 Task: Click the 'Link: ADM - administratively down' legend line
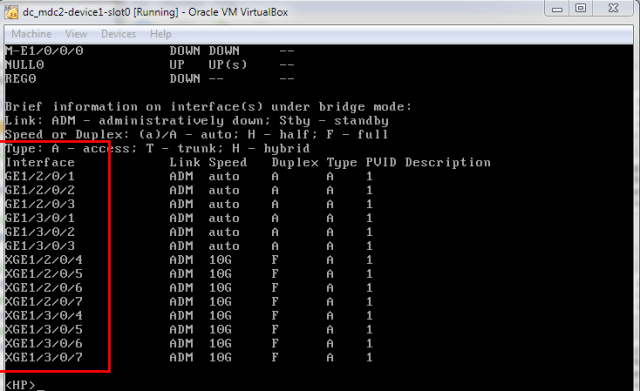[196, 121]
